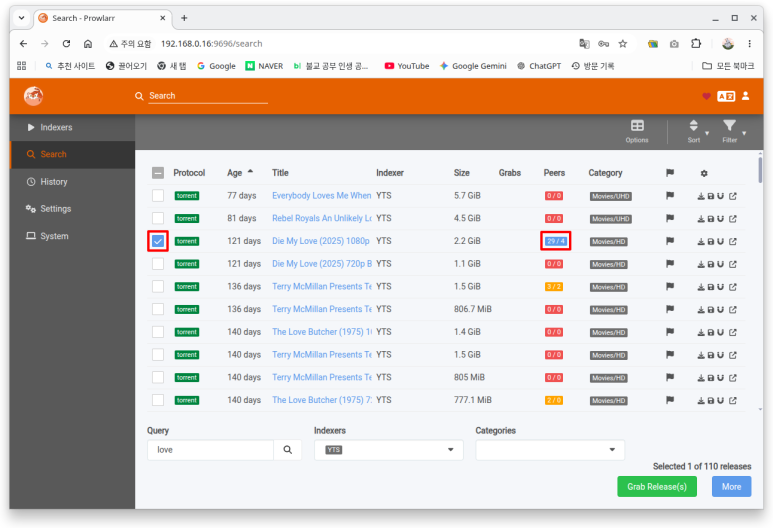Open Indexers in the sidebar
This screenshot has height=528, width=773.
(72, 127)
